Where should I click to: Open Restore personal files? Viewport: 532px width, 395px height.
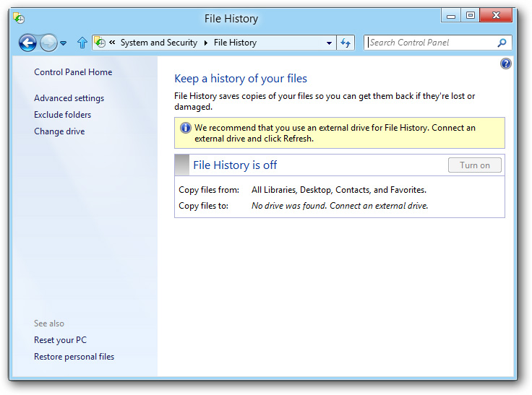(74, 357)
